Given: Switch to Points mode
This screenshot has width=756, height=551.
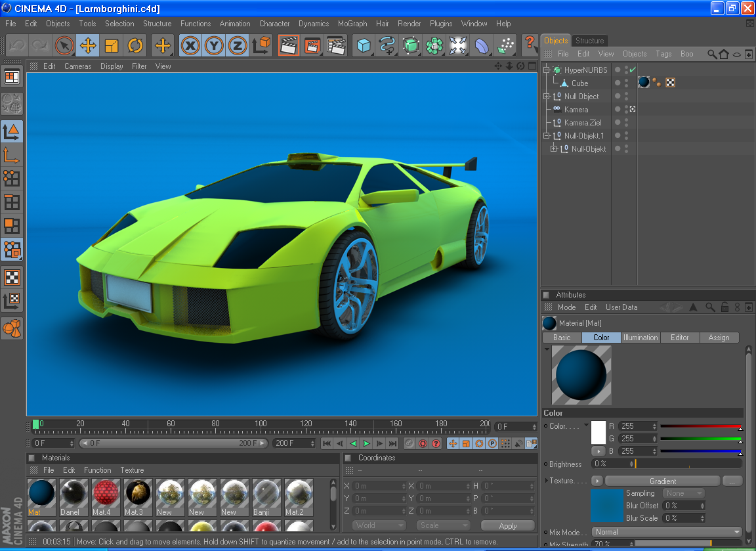Looking at the screenshot, I should [12, 179].
